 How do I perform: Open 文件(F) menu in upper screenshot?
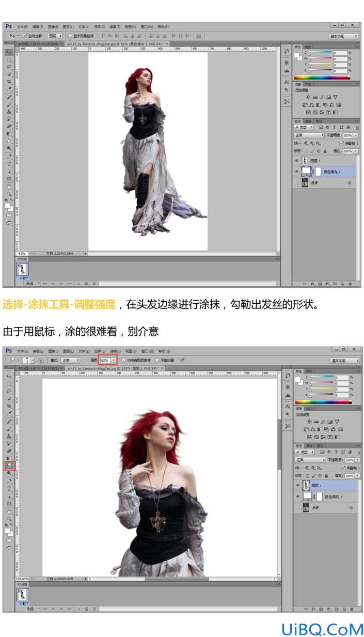click(22, 26)
